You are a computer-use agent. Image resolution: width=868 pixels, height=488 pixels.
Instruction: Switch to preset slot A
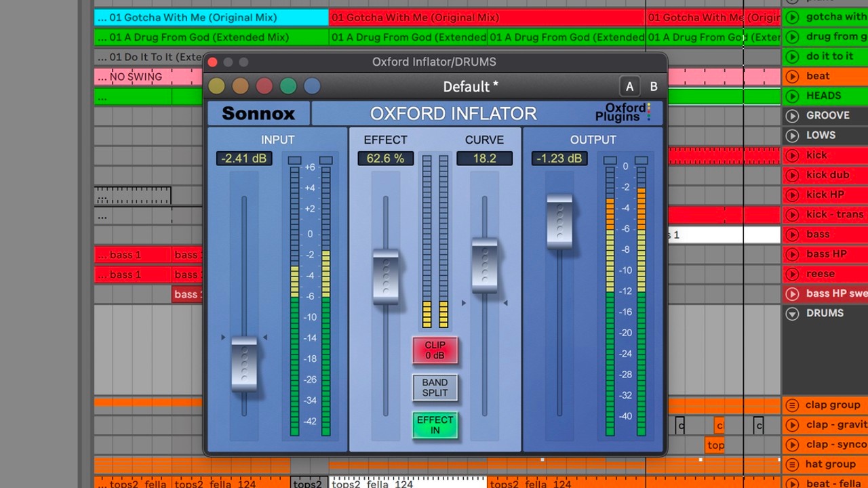(x=629, y=87)
